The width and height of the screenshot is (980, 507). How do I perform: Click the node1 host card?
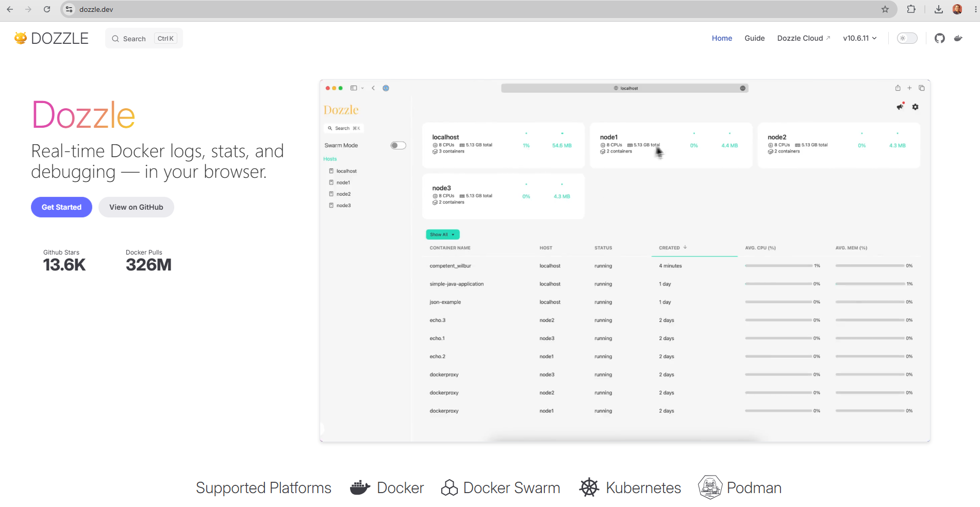[671, 145]
